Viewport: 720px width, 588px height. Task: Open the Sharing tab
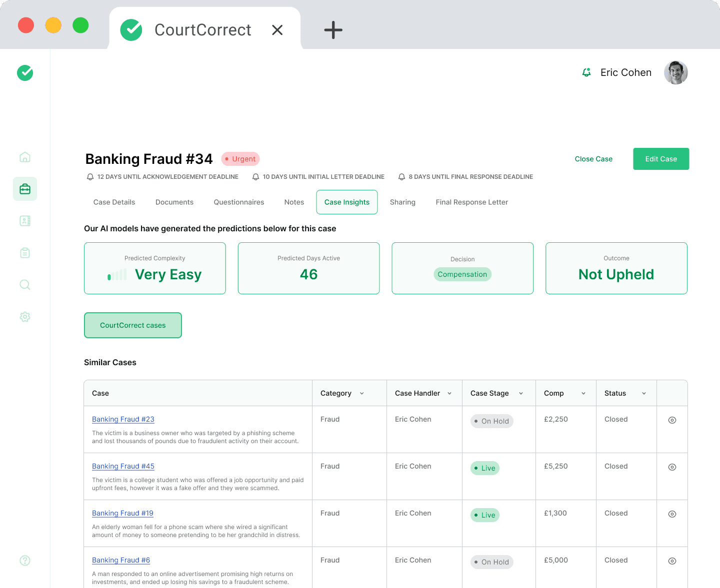click(403, 202)
